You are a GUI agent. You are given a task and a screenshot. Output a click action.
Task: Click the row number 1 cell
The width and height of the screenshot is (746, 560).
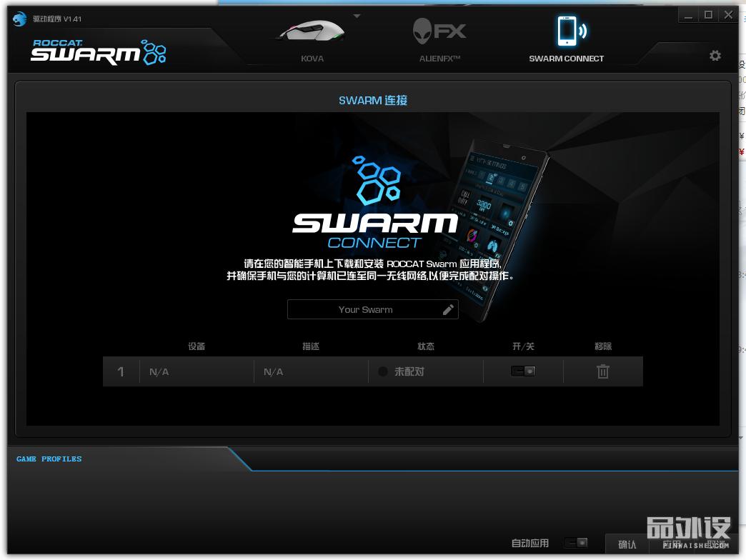[121, 371]
